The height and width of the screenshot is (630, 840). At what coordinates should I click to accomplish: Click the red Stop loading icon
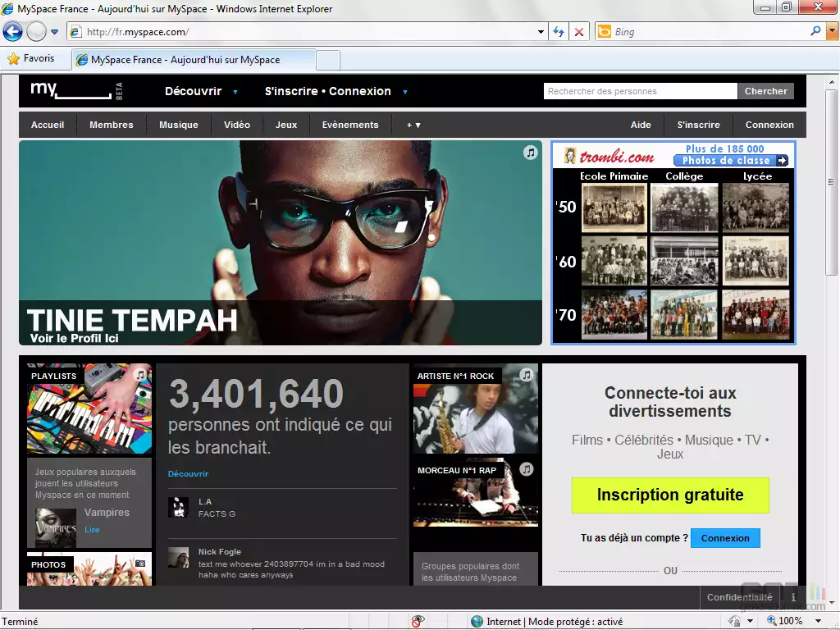coord(579,32)
